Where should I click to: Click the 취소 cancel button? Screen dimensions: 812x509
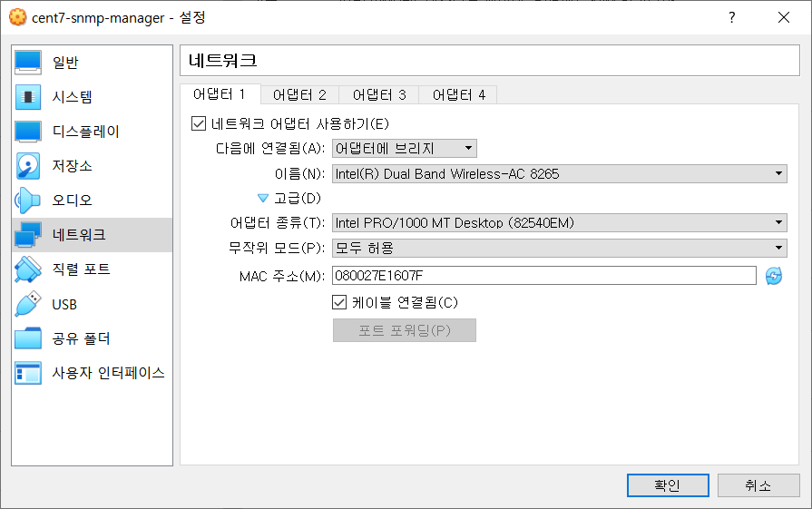click(x=758, y=485)
